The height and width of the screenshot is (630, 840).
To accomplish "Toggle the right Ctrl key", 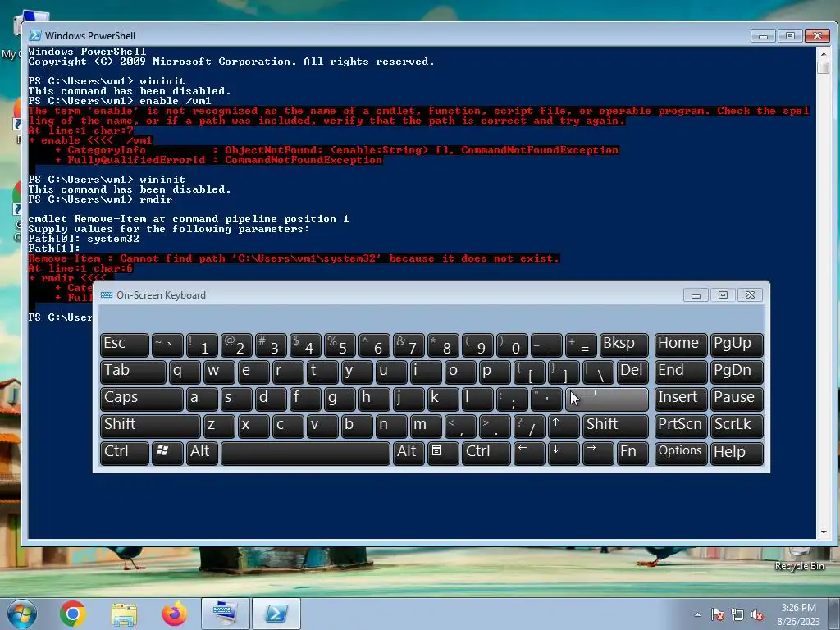I will coord(486,452).
